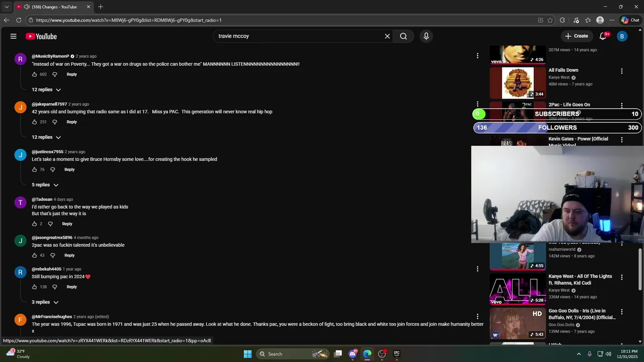The height and width of the screenshot is (362, 644).
Task: Clear the search box with the X
Action: 387,36
